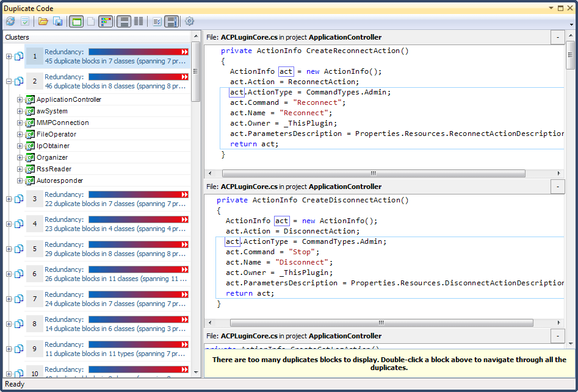Collapse the CreateDisconnectAction code pane
This screenshot has width=578, height=392.
pos(558,187)
